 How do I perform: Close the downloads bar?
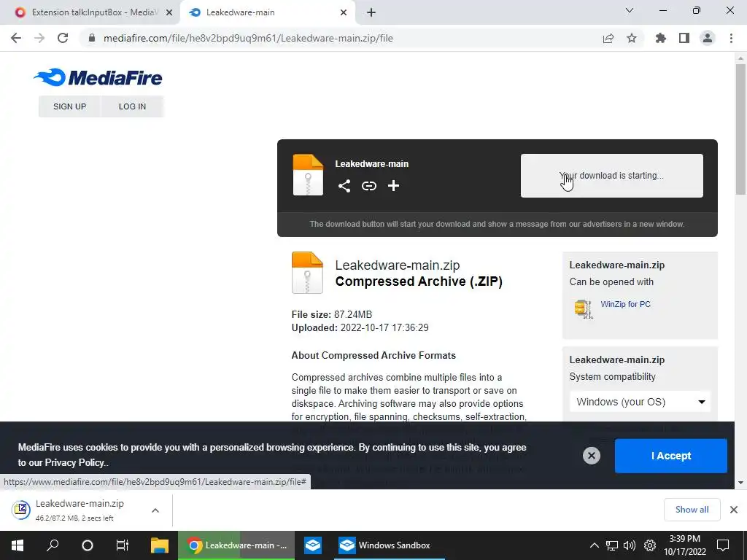click(x=734, y=510)
